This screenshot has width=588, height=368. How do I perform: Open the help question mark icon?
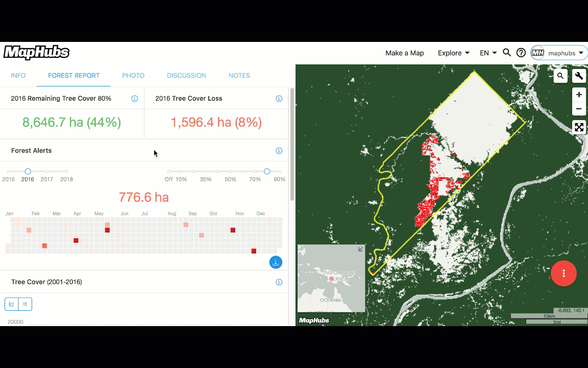point(521,53)
